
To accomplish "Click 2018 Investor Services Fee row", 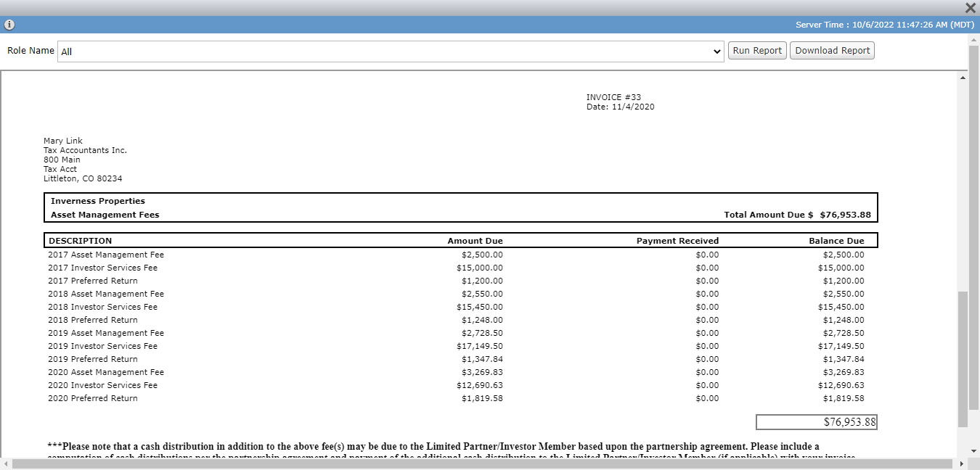I will click(x=460, y=307).
